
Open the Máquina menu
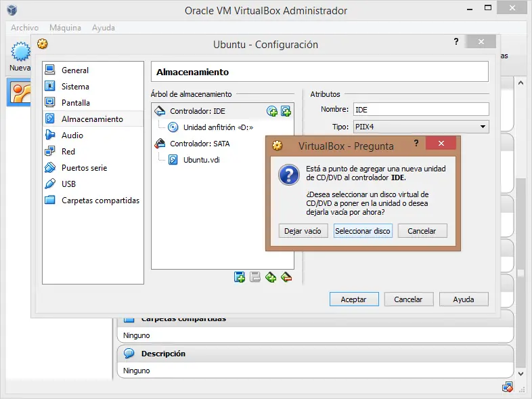65,28
